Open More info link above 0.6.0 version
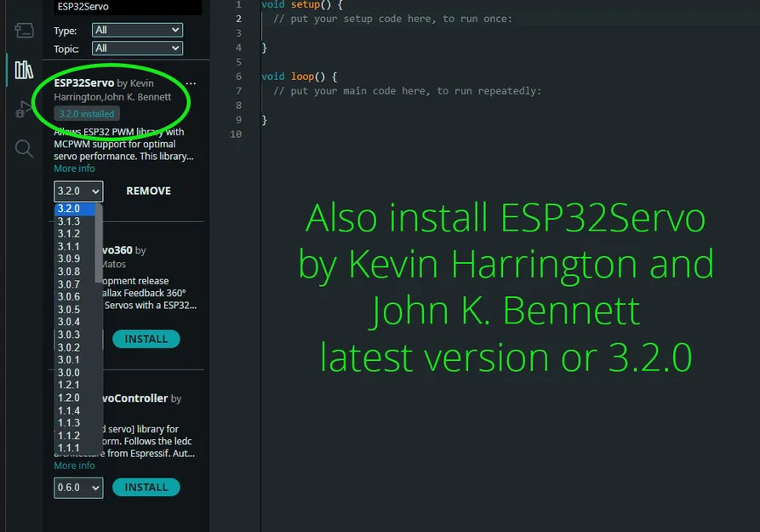The image size is (760, 532). (74, 466)
